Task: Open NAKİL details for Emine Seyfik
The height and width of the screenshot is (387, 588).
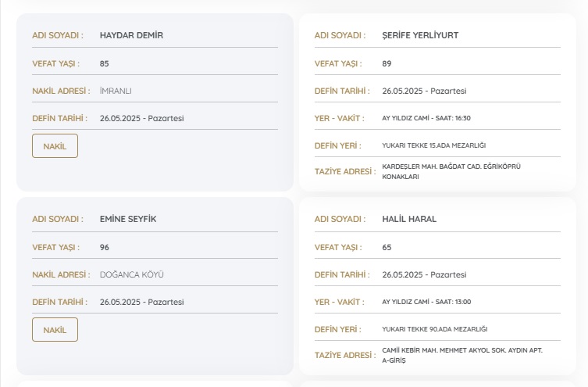Action: pyautogui.click(x=55, y=330)
